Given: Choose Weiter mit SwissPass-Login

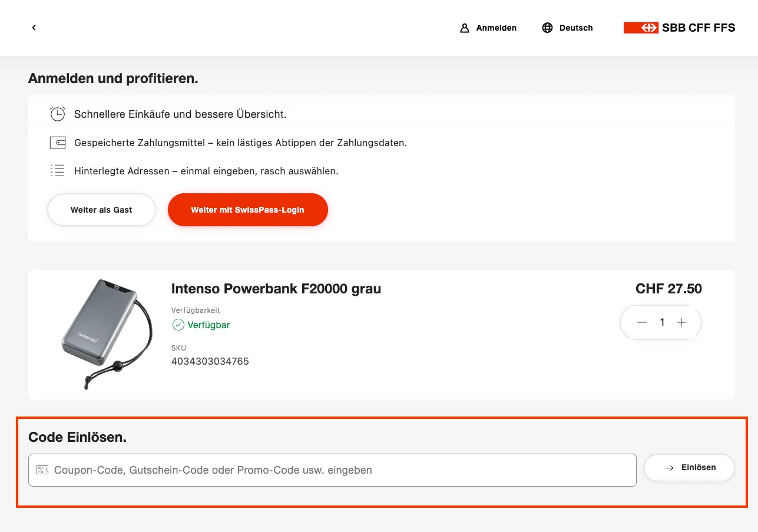Looking at the screenshot, I should pyautogui.click(x=247, y=210).
